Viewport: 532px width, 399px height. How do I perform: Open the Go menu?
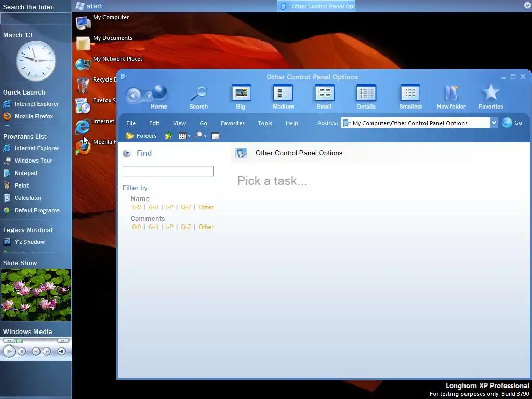point(203,123)
